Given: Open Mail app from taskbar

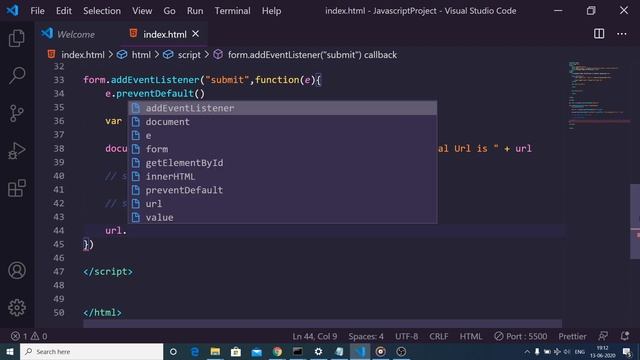Looking at the screenshot, I should click(257, 351).
